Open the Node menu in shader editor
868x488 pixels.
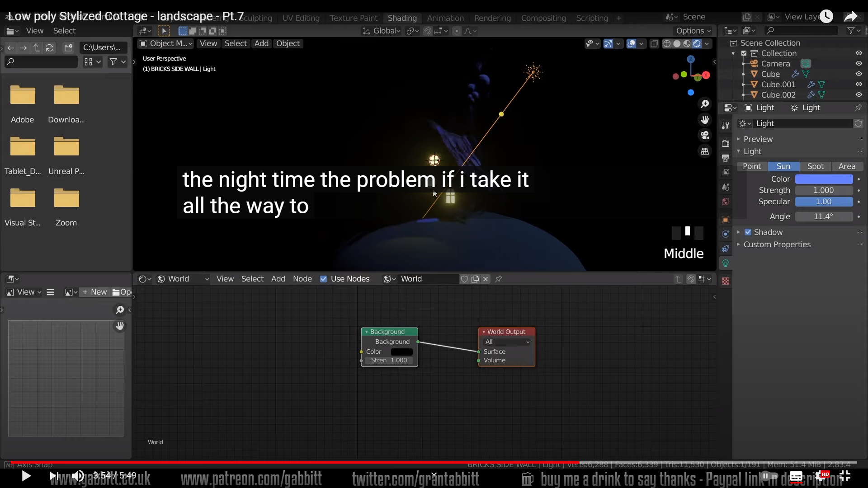pyautogui.click(x=302, y=279)
